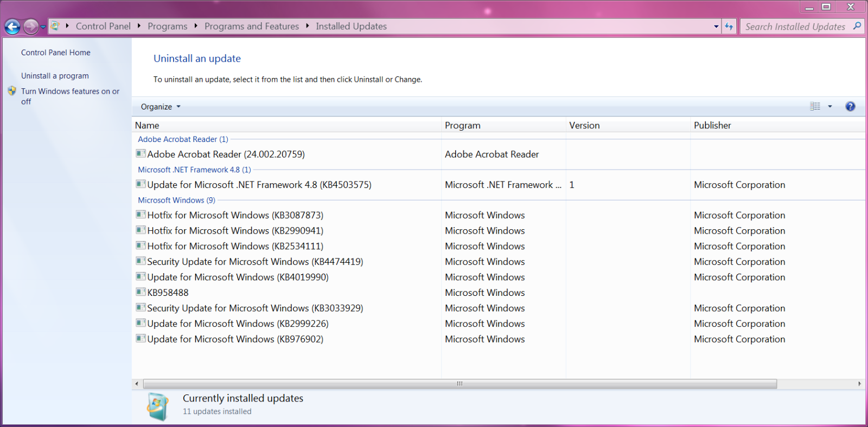Select Hotfix for Microsoft Windows (KB2534111)

pyautogui.click(x=235, y=246)
